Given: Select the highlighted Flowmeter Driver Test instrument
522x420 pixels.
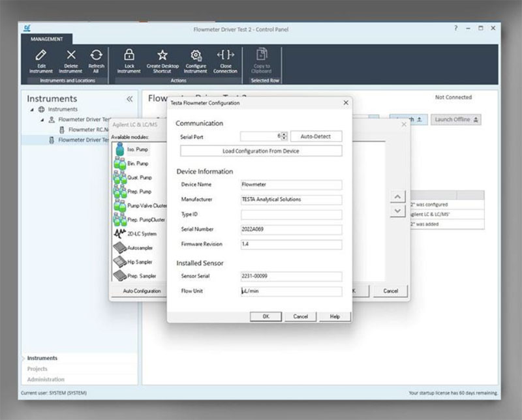Looking at the screenshot, I should pyautogui.click(x=66, y=140).
